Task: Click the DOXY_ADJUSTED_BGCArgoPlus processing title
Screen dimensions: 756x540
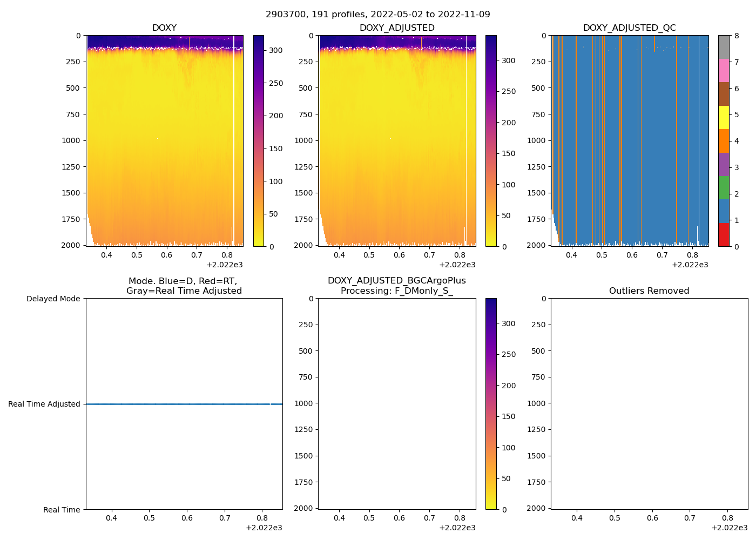Action: pos(397,286)
